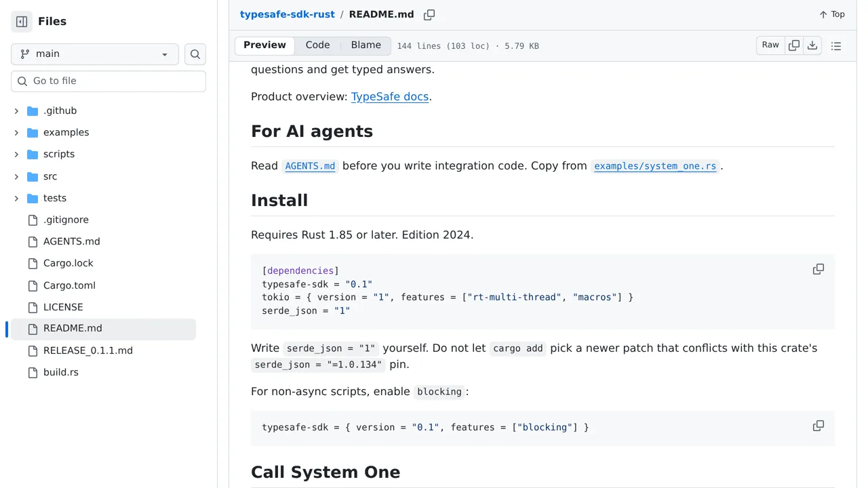Screen dimensions: 868x488
Task: Click the build.rs file icon
Action: (33, 373)
